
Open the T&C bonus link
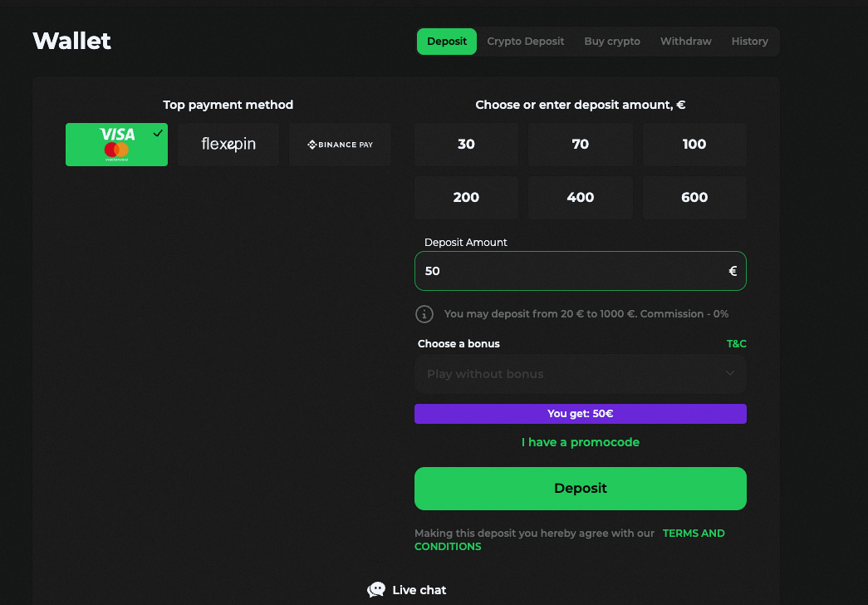(x=736, y=343)
